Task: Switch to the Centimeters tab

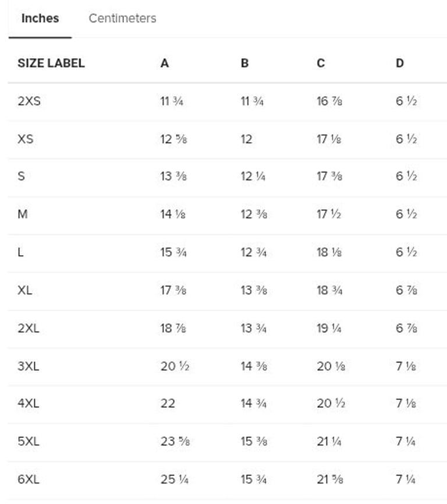Action: point(122,19)
